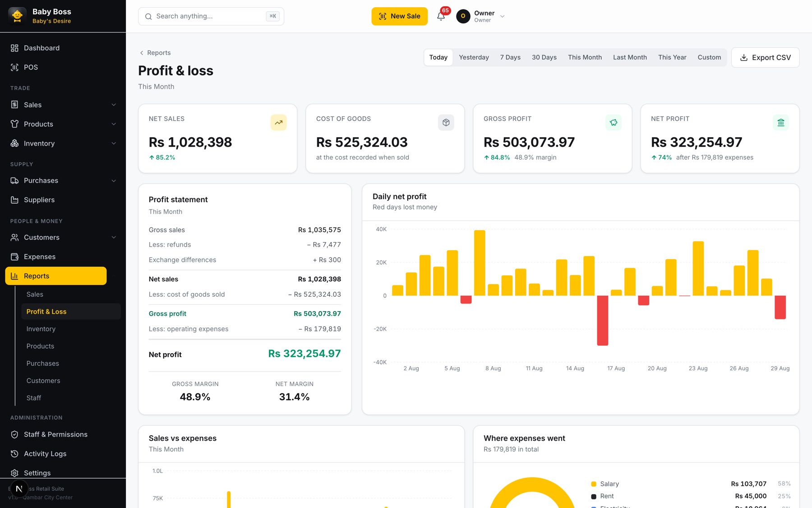
Task: Click the Reports bar chart icon
Action: 14,276
